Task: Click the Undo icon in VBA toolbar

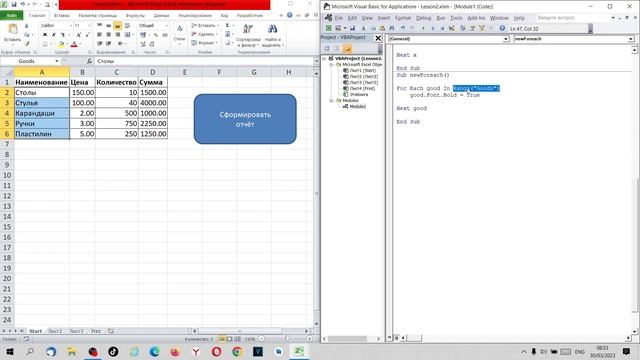Action: 403,28
